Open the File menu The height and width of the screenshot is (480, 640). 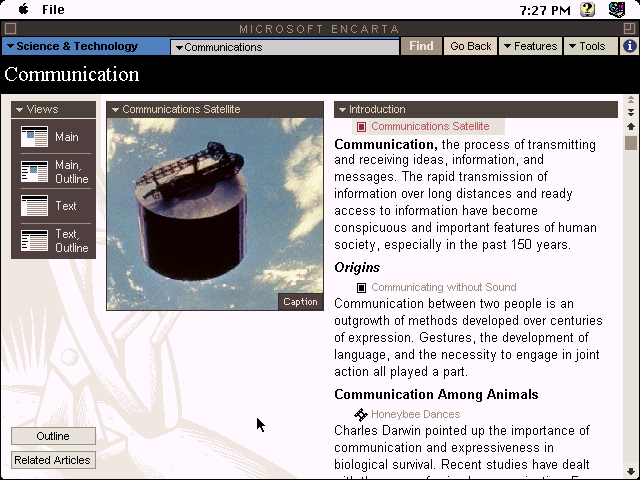53,9
